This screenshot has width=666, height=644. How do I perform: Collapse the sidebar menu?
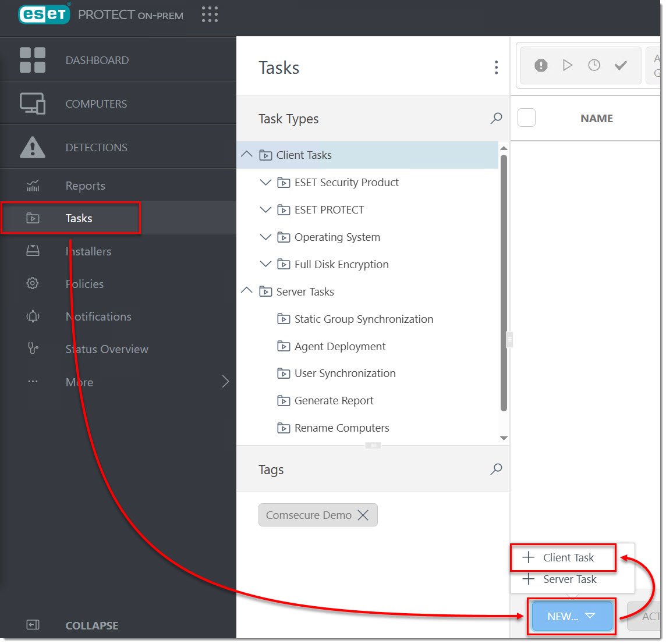[92, 625]
